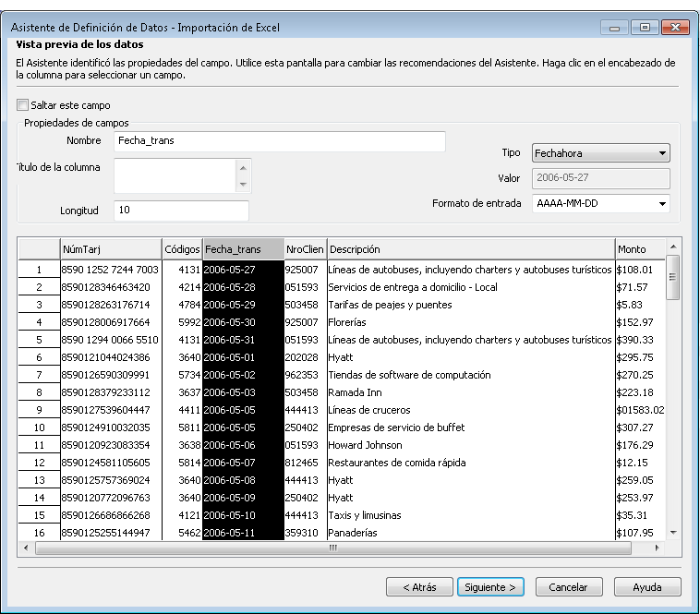
Task: Go back with the Atrás button
Action: point(418,587)
